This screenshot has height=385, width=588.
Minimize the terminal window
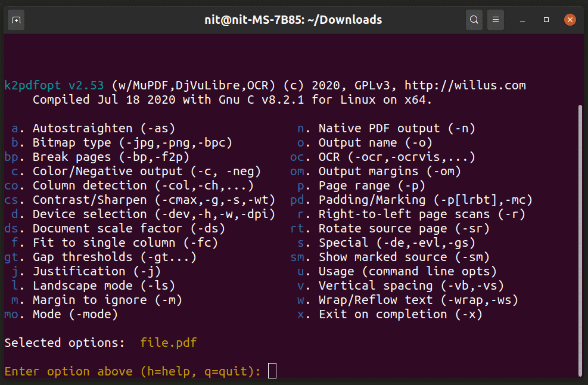click(x=524, y=20)
